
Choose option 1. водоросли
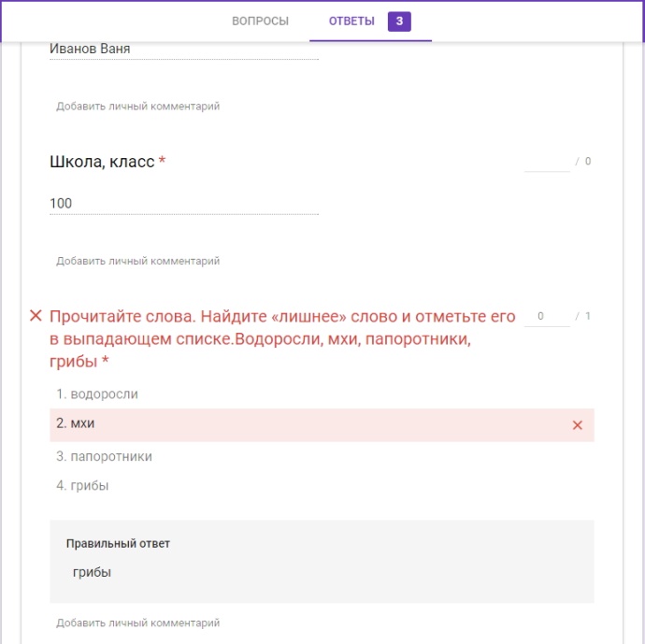[x=97, y=394]
